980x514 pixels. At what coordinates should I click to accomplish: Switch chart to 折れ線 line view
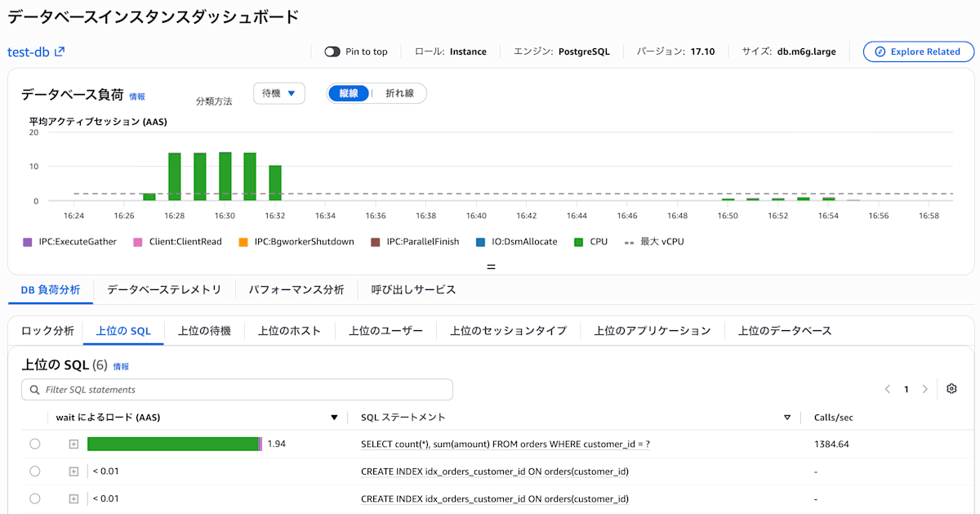pyautogui.click(x=399, y=93)
